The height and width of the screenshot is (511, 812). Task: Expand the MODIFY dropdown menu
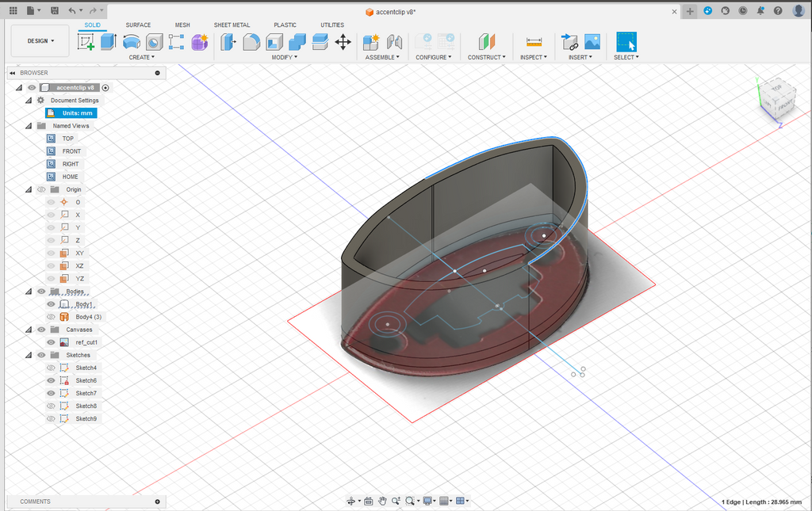click(285, 57)
